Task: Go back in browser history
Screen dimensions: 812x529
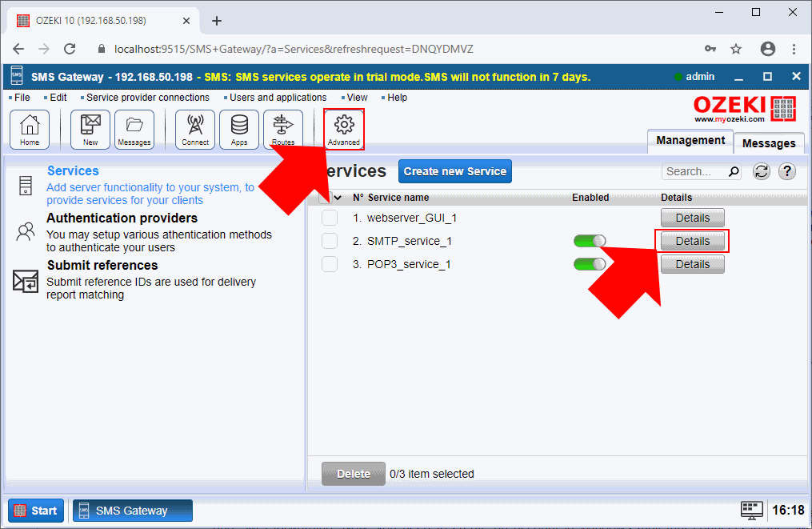Action: tap(18, 50)
